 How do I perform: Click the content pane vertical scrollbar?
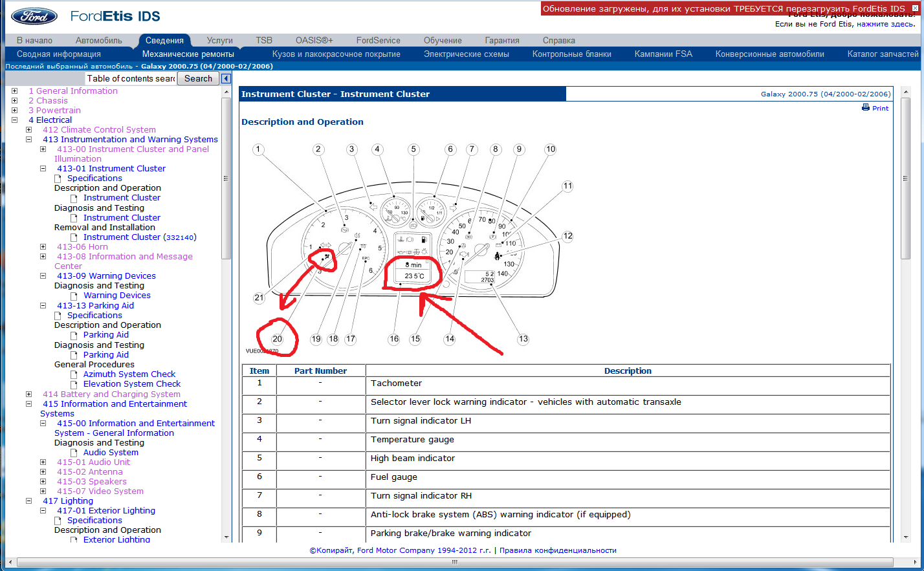pyautogui.click(x=905, y=178)
